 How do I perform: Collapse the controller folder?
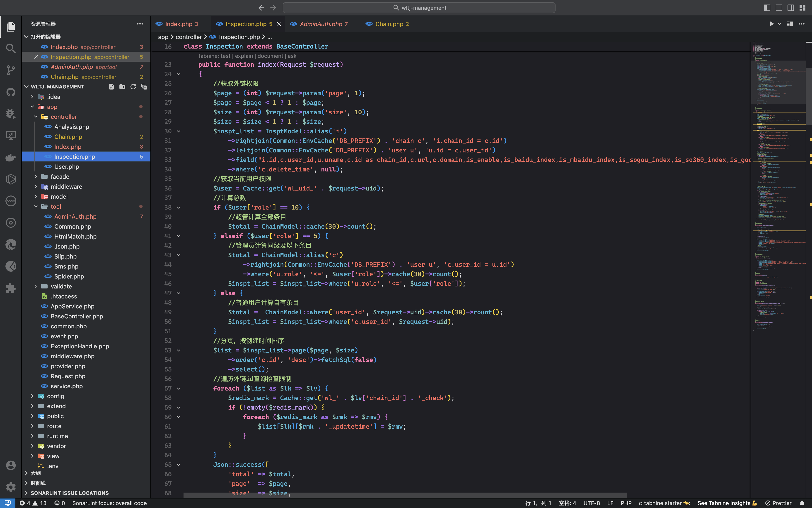click(36, 117)
